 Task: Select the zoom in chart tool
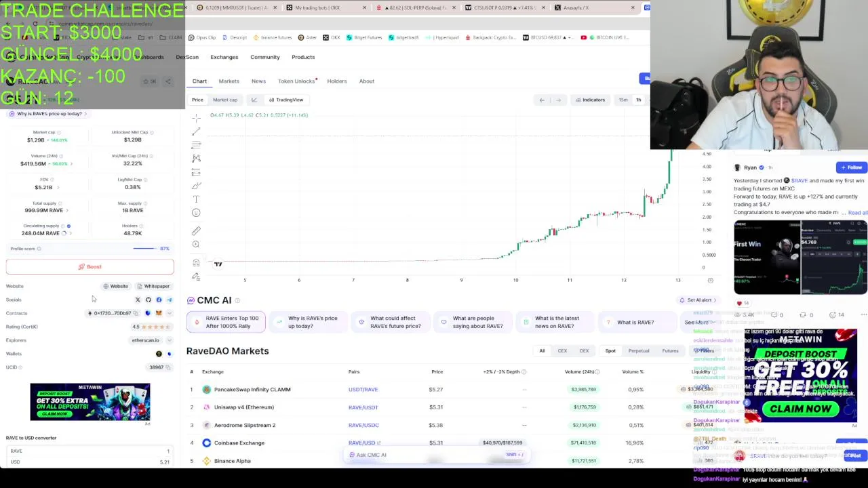196,245
